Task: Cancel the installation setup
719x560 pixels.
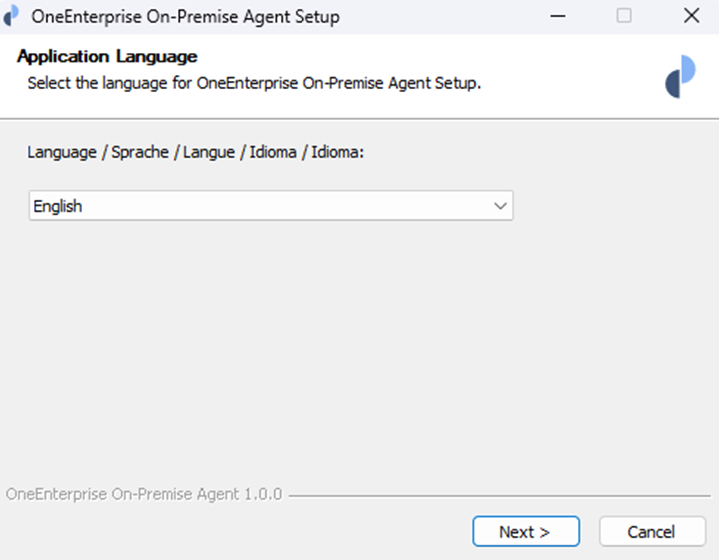Action: pyautogui.click(x=651, y=531)
